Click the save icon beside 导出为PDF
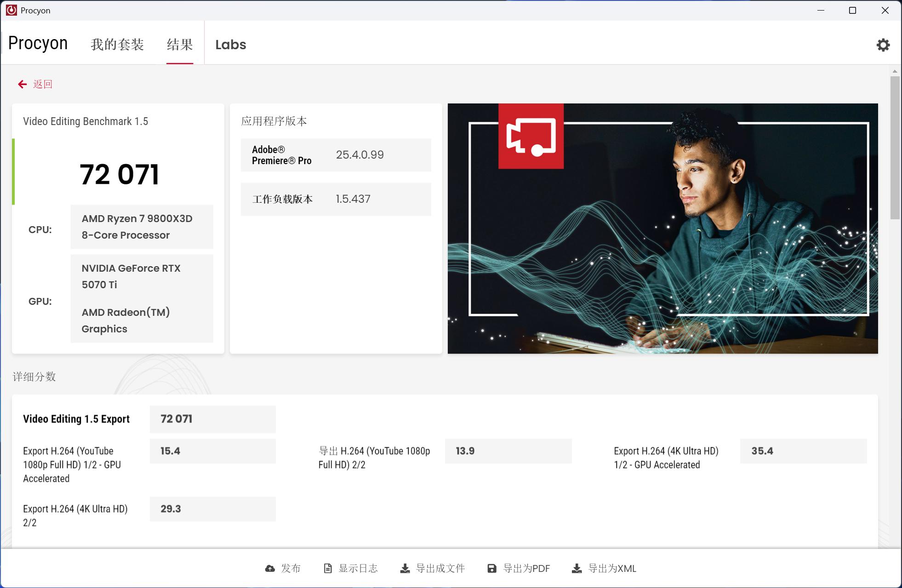This screenshot has height=588, width=902. click(491, 568)
